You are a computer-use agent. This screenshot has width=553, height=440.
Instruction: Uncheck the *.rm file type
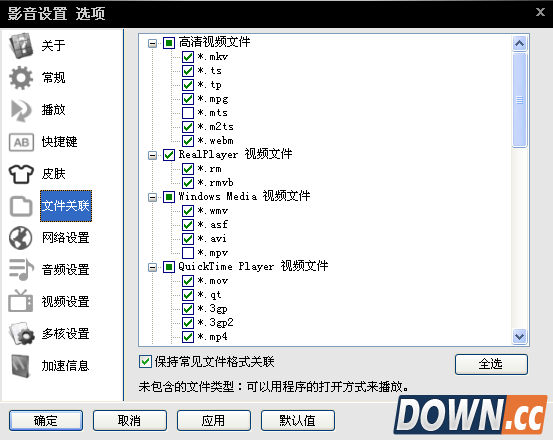coord(188,169)
